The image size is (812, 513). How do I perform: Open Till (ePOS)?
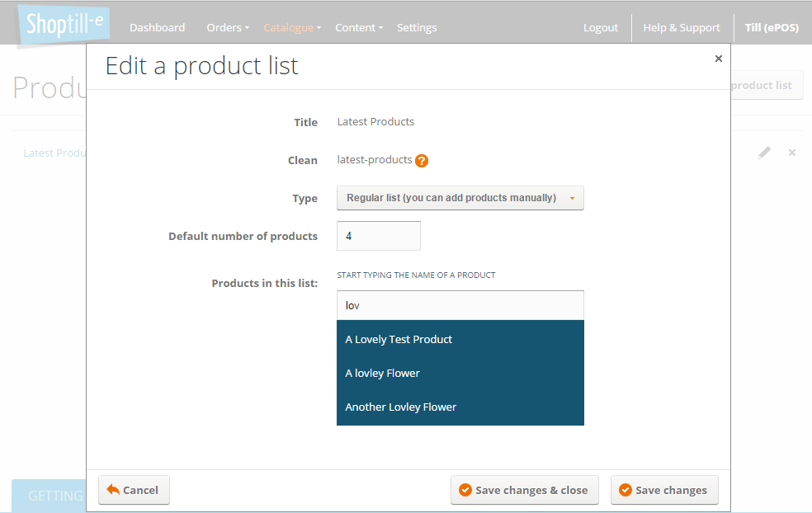[772, 27]
